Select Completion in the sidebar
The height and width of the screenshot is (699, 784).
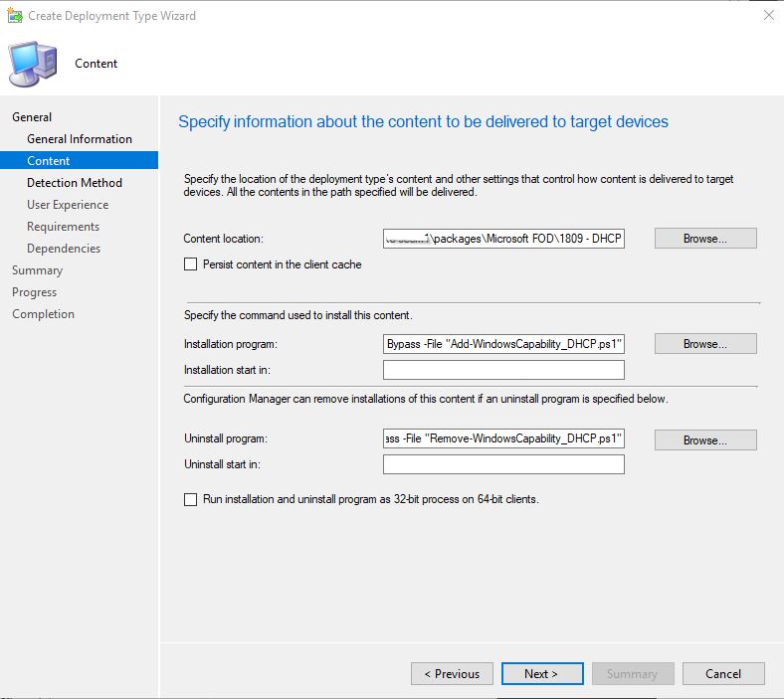[x=43, y=314]
